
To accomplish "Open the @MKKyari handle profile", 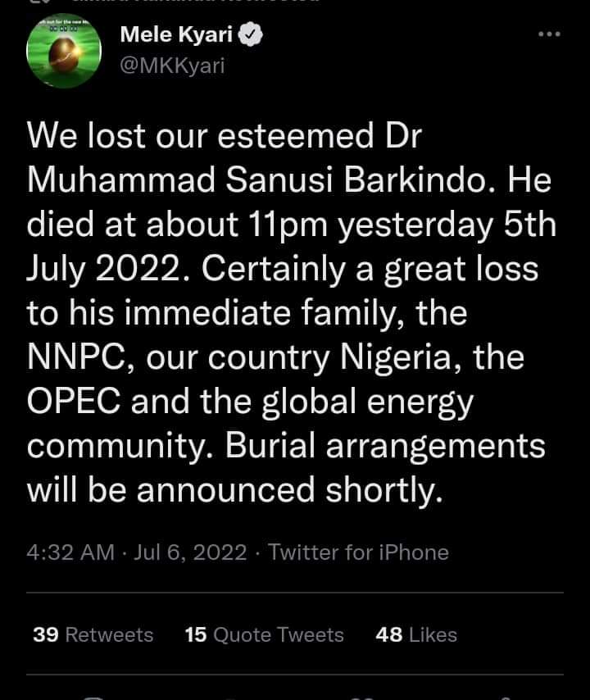I will [171, 66].
